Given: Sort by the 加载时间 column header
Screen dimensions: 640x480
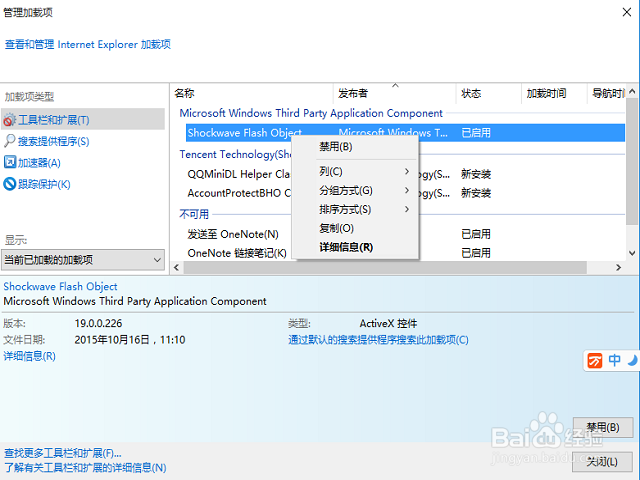Looking at the screenshot, I should pyautogui.click(x=554, y=93).
